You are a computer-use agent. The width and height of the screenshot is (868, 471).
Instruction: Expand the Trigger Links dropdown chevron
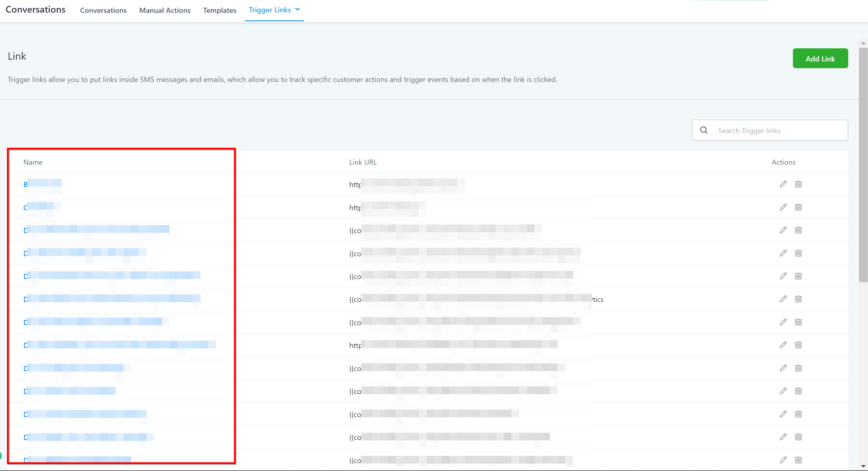tap(297, 10)
